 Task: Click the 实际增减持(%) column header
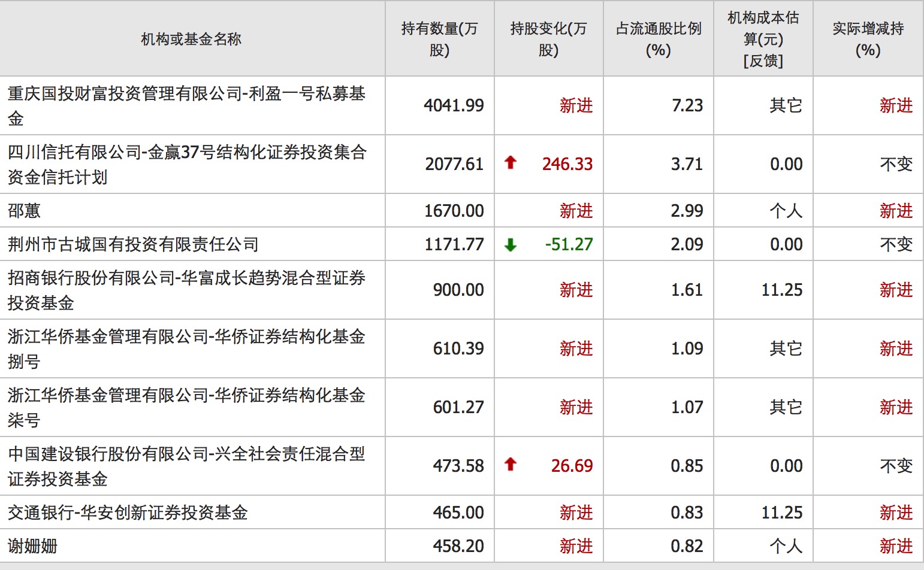coord(867,39)
